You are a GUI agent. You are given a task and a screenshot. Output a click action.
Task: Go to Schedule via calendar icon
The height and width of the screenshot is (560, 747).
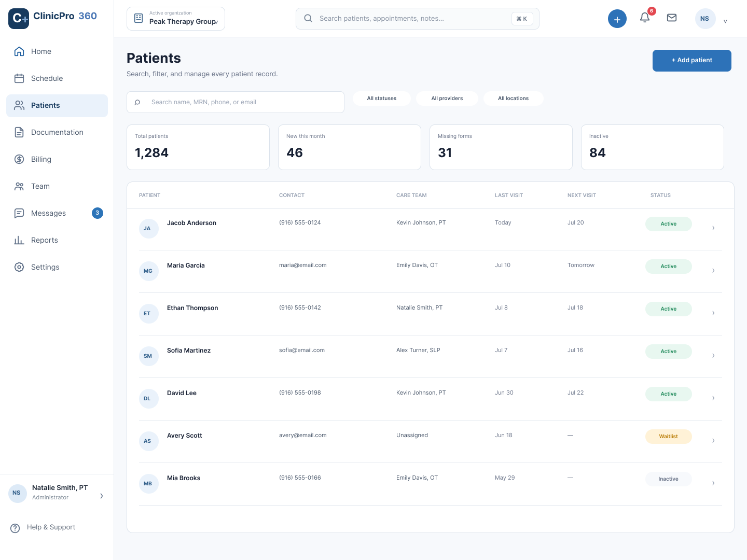pos(19,78)
